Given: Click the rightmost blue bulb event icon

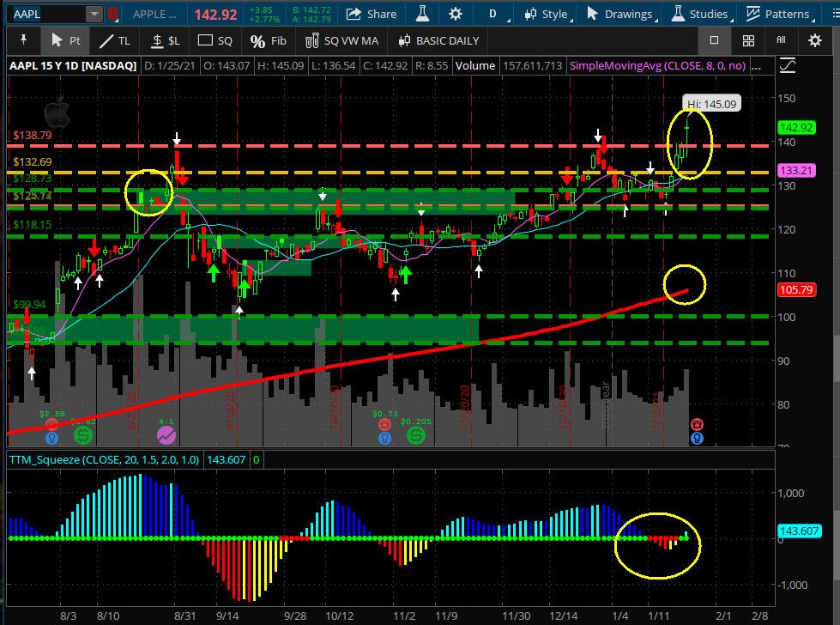Looking at the screenshot, I should (x=697, y=438).
